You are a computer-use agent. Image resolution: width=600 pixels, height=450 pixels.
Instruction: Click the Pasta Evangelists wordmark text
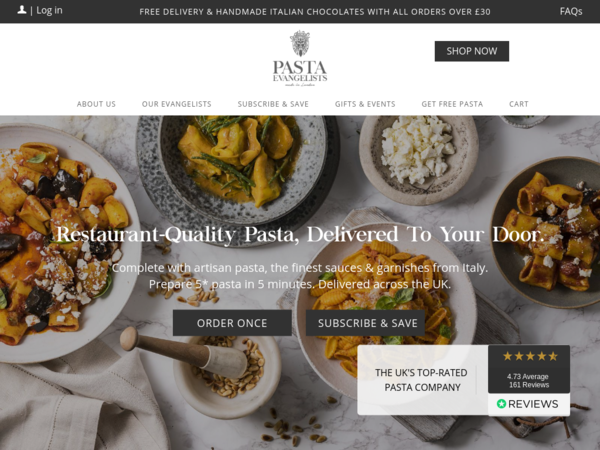[x=300, y=72]
